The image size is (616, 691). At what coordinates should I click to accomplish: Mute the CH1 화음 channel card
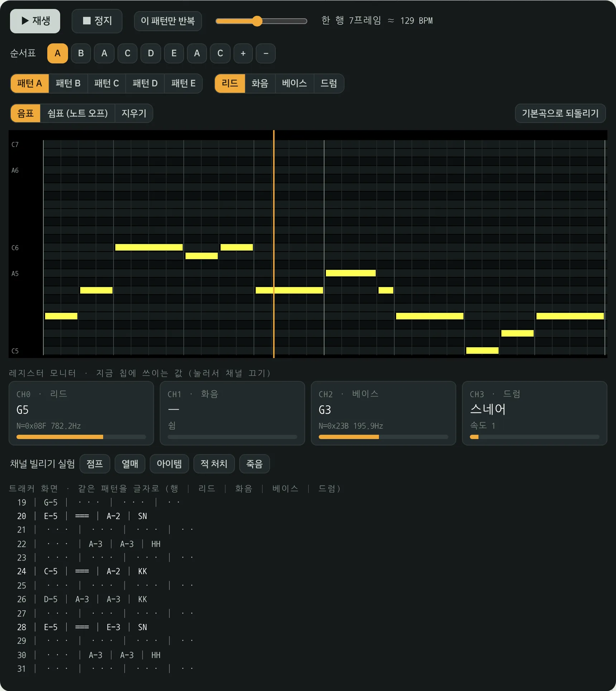[232, 413]
